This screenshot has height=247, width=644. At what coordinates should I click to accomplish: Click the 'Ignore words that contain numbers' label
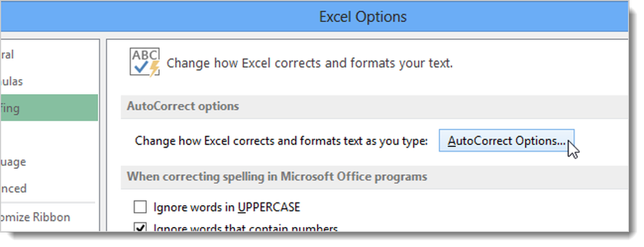click(245, 228)
